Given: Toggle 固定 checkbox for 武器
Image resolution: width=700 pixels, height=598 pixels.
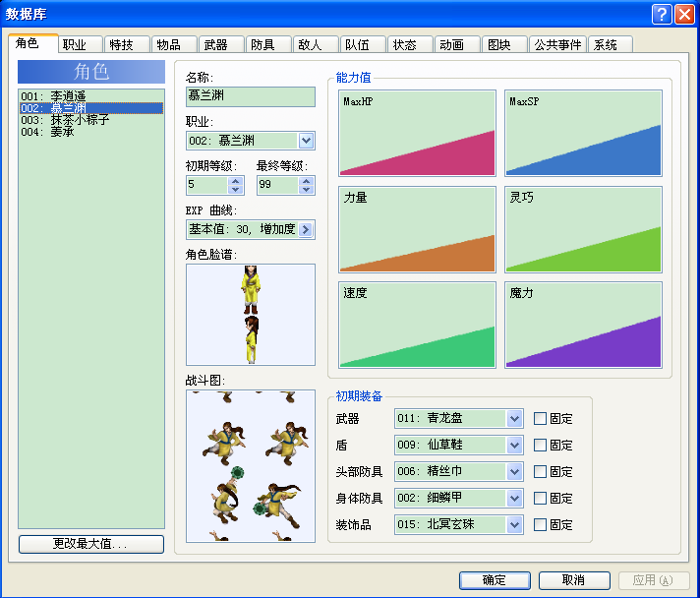Looking at the screenshot, I should pyautogui.click(x=540, y=418).
